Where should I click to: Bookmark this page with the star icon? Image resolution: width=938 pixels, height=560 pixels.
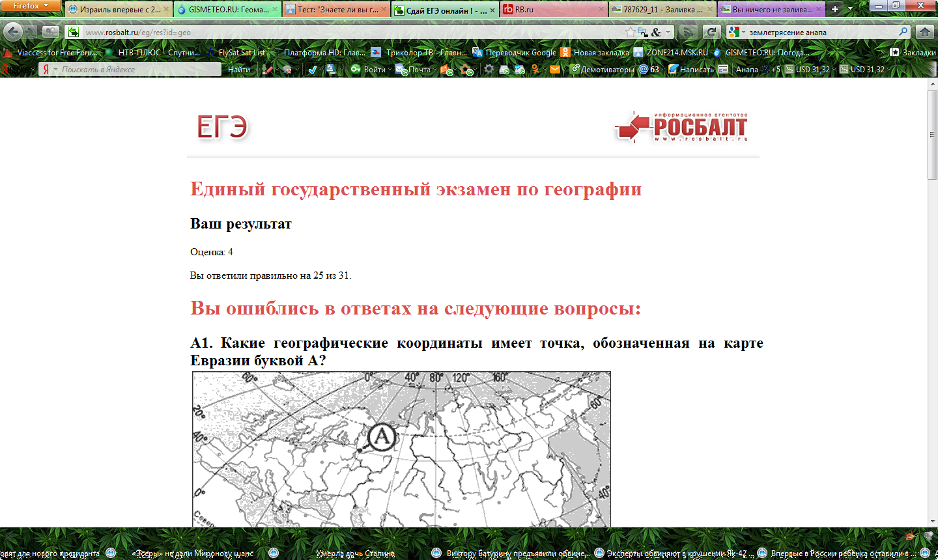coord(630,32)
